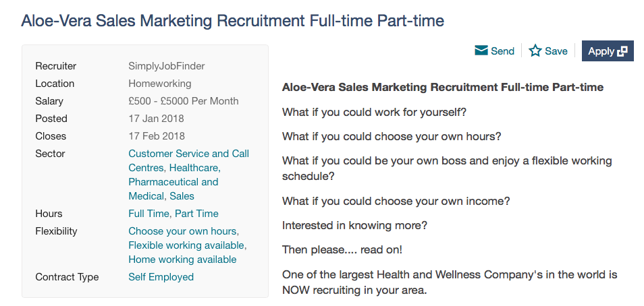Click the star Save icon
644x306 pixels.
tap(535, 51)
